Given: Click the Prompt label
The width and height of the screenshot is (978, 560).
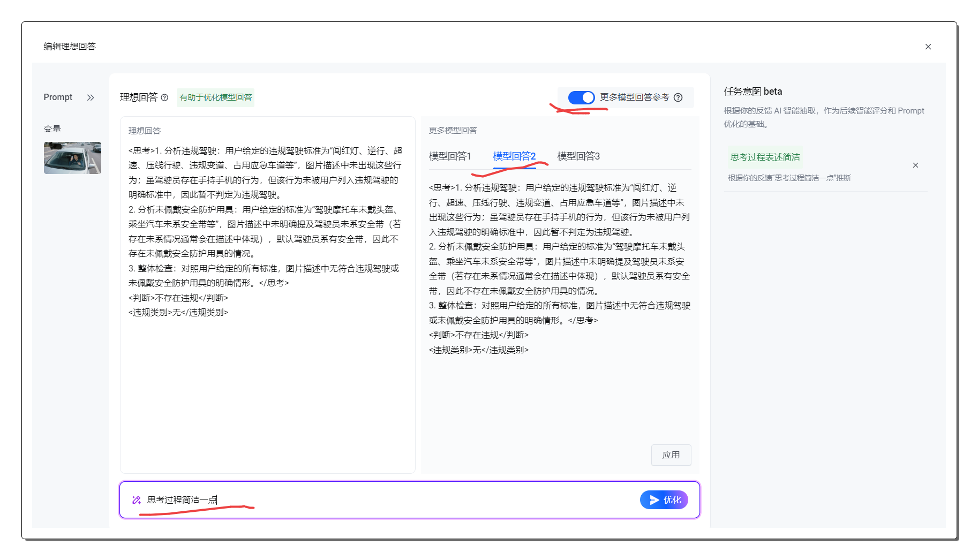Looking at the screenshot, I should pos(58,97).
